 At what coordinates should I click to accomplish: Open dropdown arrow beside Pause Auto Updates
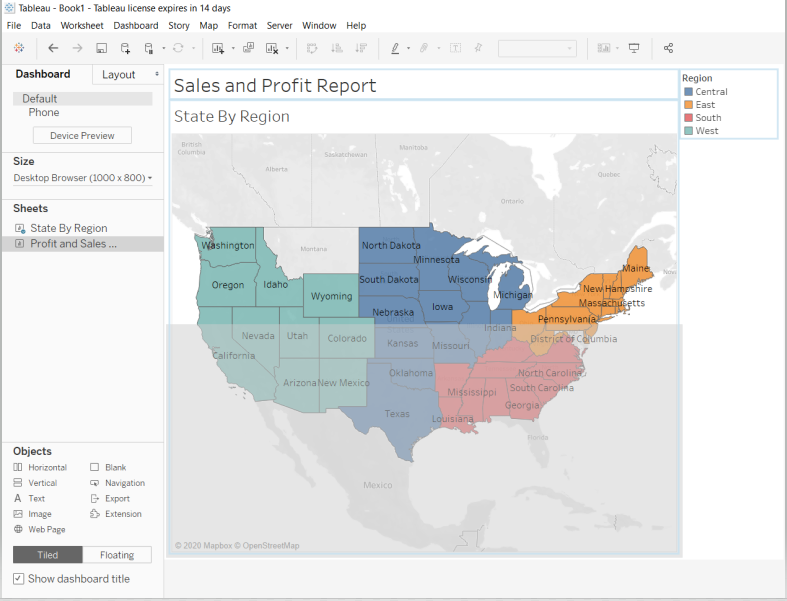coord(164,48)
